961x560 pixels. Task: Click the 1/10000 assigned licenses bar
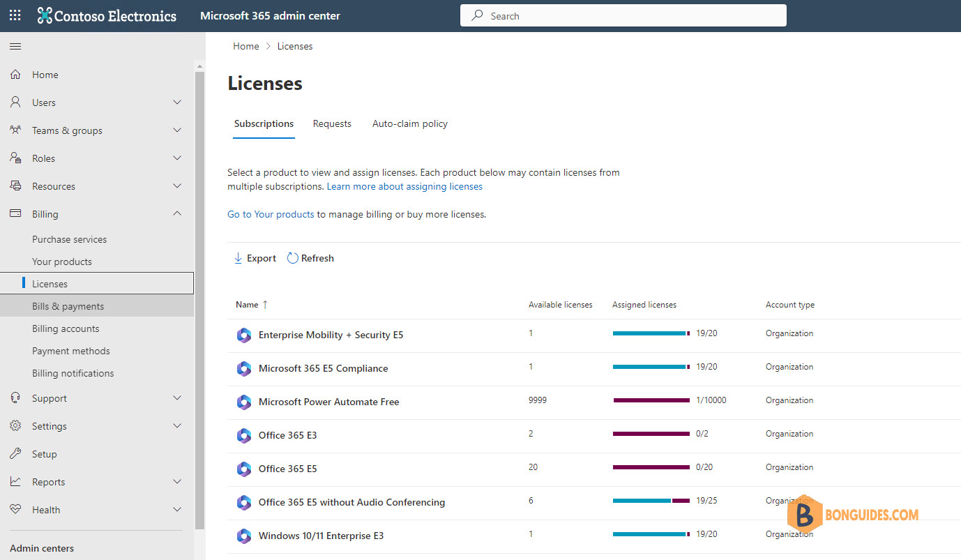click(651, 400)
